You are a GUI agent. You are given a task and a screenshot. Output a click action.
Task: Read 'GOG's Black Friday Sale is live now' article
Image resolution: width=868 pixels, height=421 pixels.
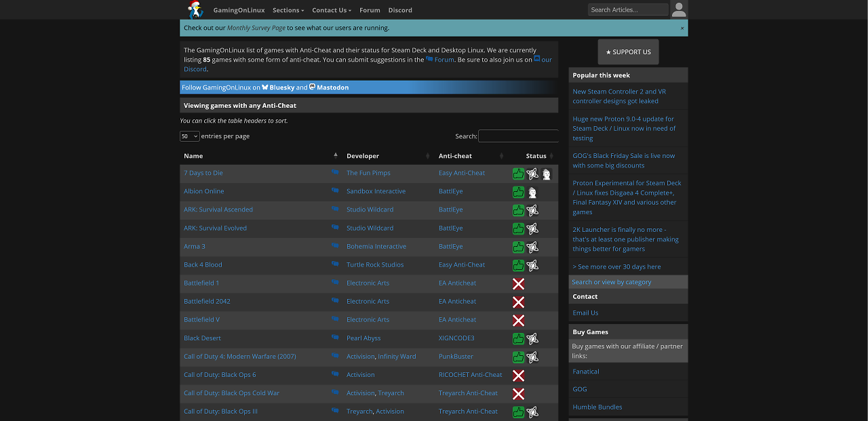point(624,161)
